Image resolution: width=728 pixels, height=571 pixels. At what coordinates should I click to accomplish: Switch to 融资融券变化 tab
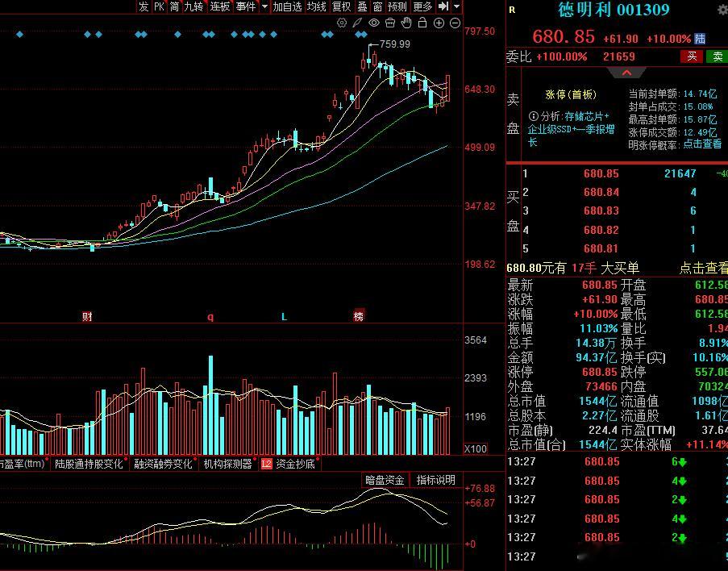(163, 464)
